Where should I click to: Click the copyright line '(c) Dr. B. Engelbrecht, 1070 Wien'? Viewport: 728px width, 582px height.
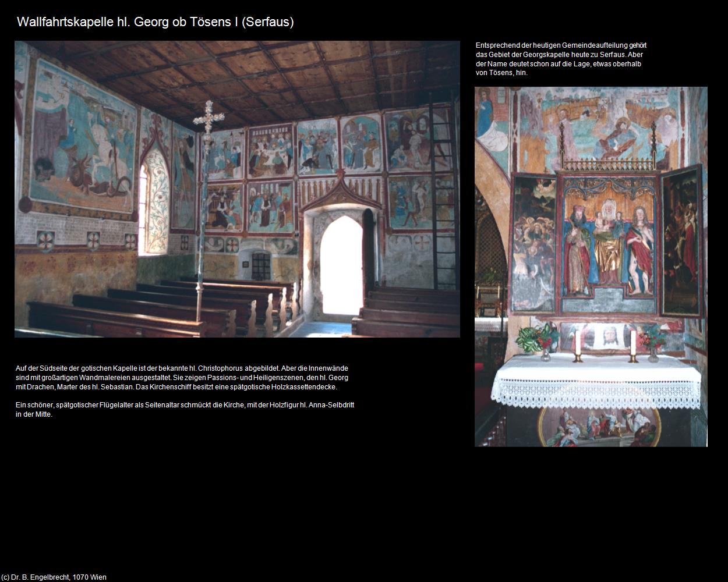(54, 577)
